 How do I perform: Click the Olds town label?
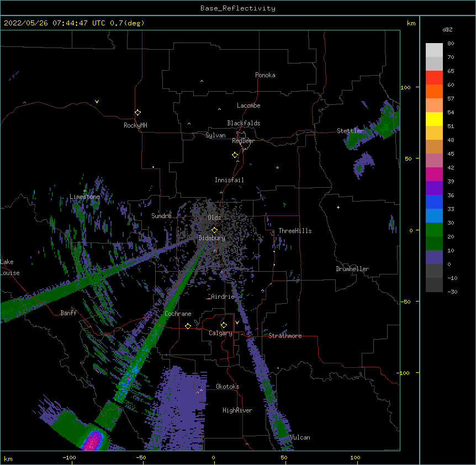pyautogui.click(x=214, y=218)
